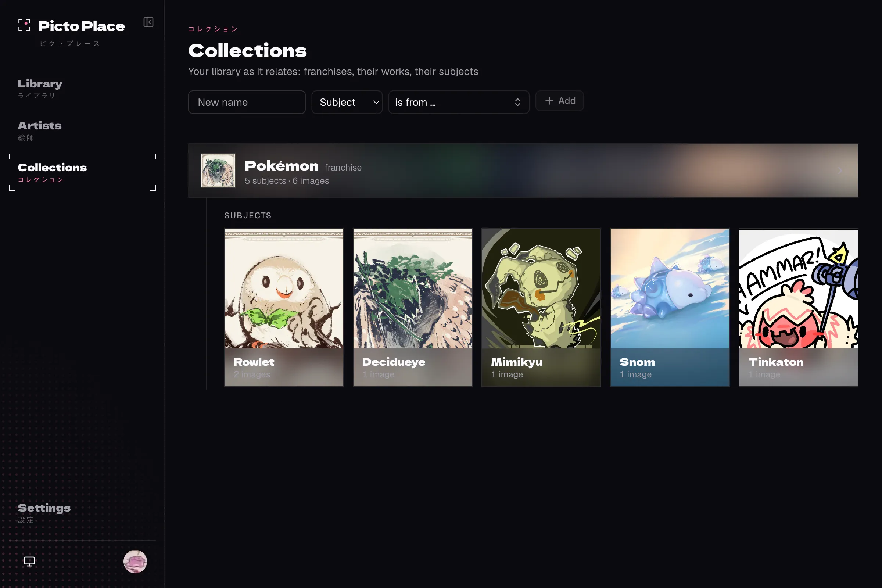The width and height of the screenshot is (882, 588).
Task: Click the '5 subjects · 6 images' text
Action: 287,181
